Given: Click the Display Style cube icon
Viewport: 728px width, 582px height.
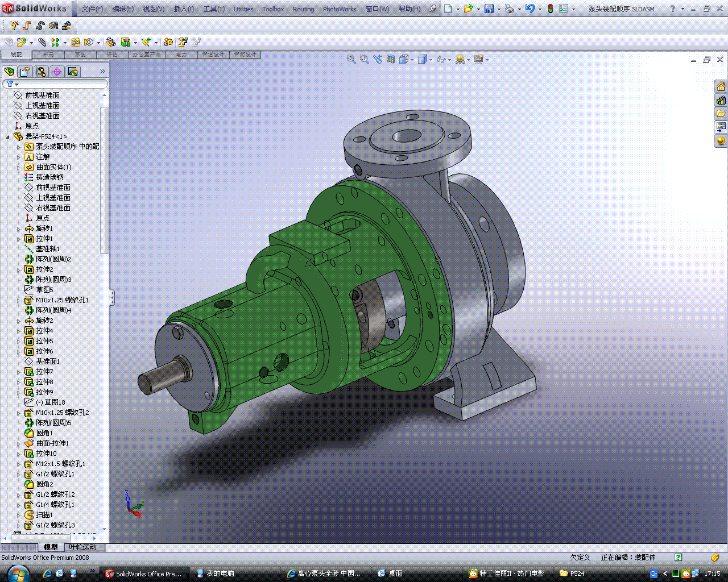Looking at the screenshot, I should pyautogui.click(x=423, y=59).
